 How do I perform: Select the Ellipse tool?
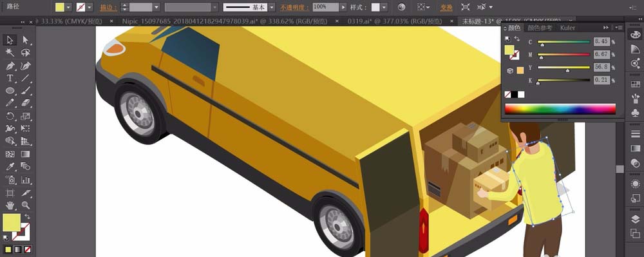(x=10, y=91)
